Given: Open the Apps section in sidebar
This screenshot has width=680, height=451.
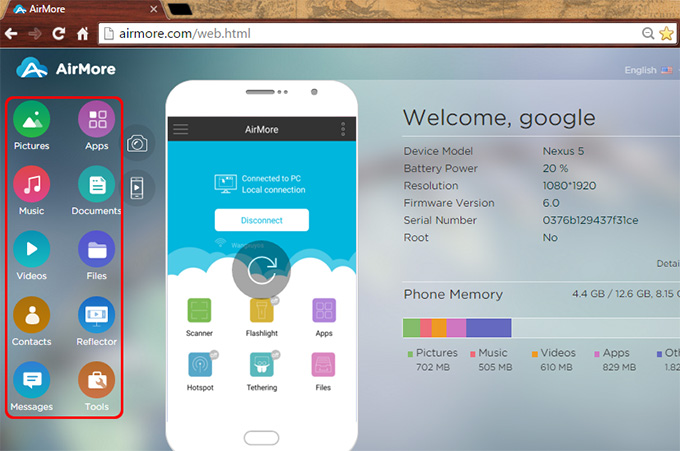Looking at the screenshot, I should 96,119.
